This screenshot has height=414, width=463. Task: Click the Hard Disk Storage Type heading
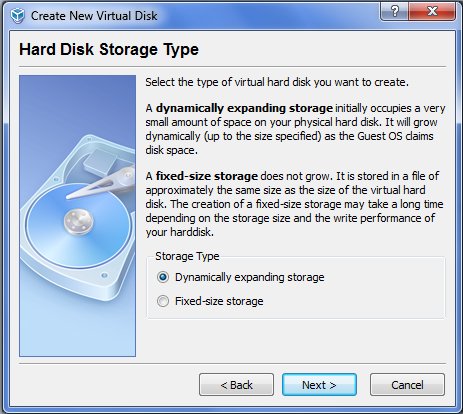pyautogui.click(x=109, y=50)
